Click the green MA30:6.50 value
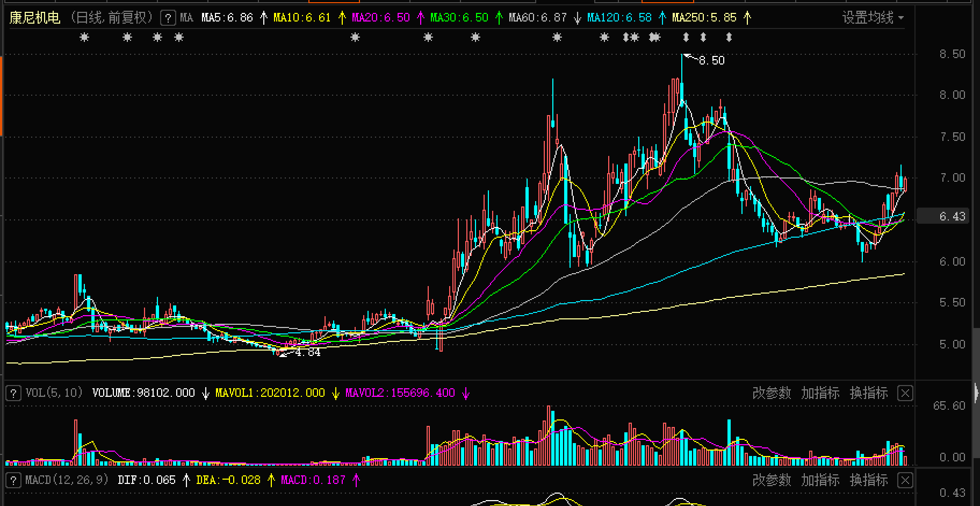 (x=459, y=18)
